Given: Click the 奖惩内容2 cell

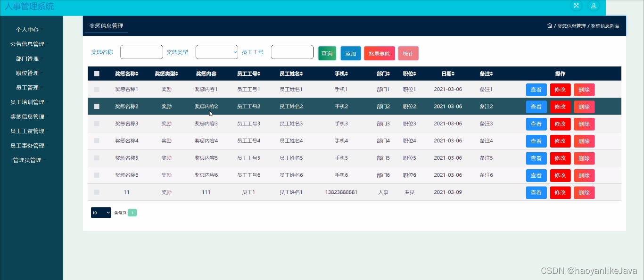Looking at the screenshot, I should pos(206,107).
